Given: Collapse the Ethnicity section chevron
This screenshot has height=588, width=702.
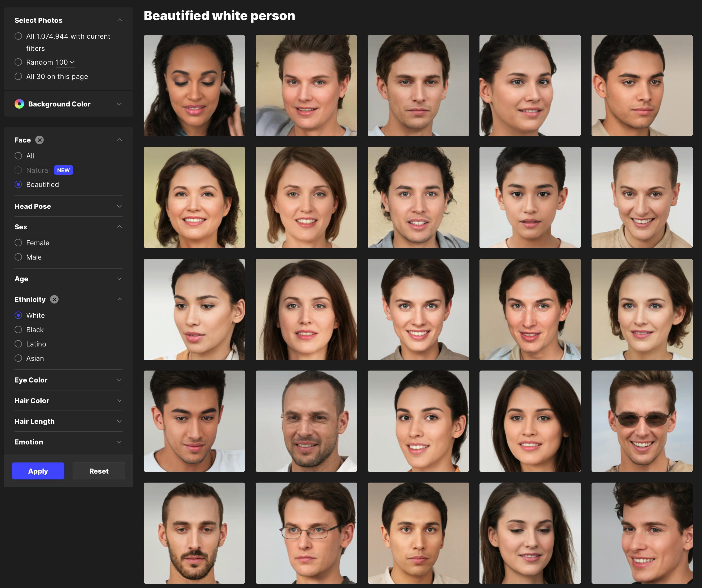Looking at the screenshot, I should coord(119,299).
